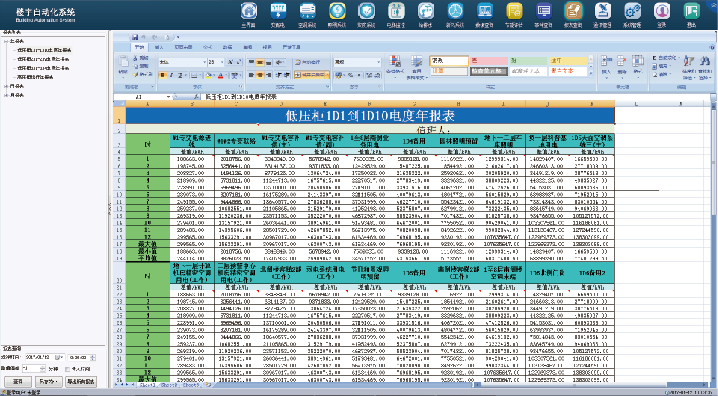Click the export report button

81,381
